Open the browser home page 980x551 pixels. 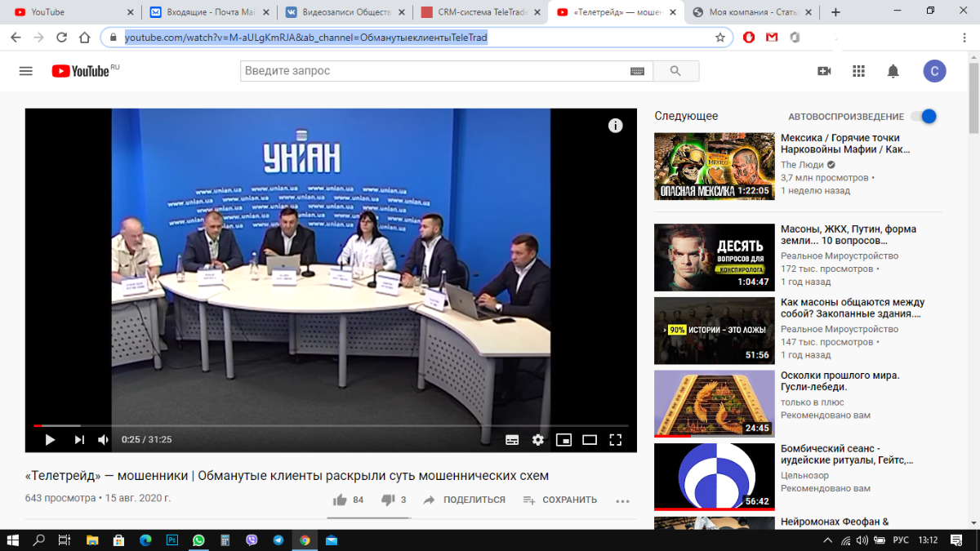85,38
